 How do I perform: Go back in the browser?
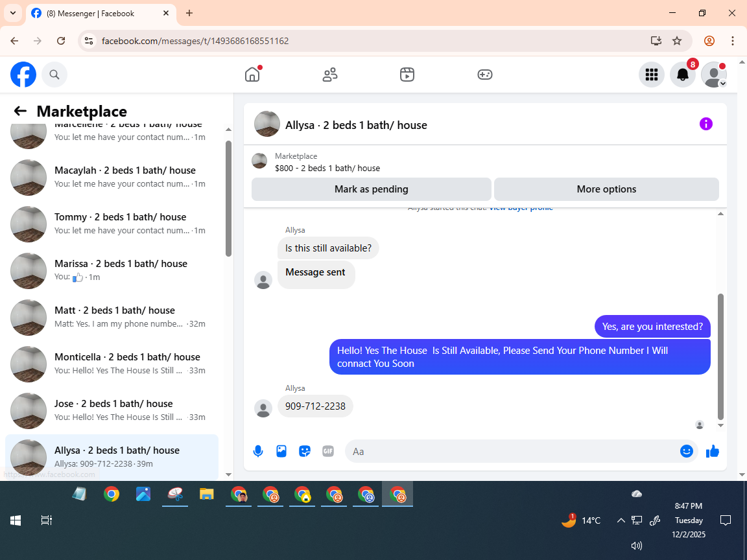(14, 41)
